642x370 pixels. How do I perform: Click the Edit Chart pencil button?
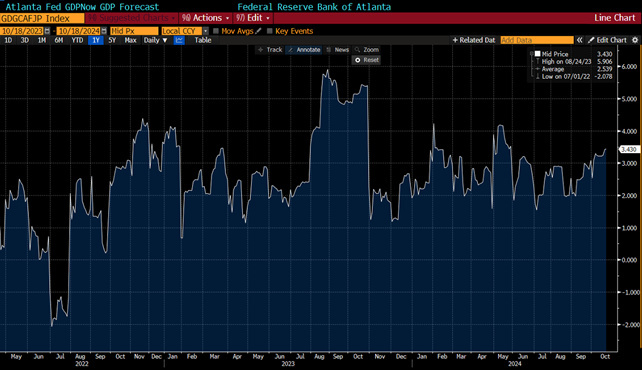coord(607,40)
